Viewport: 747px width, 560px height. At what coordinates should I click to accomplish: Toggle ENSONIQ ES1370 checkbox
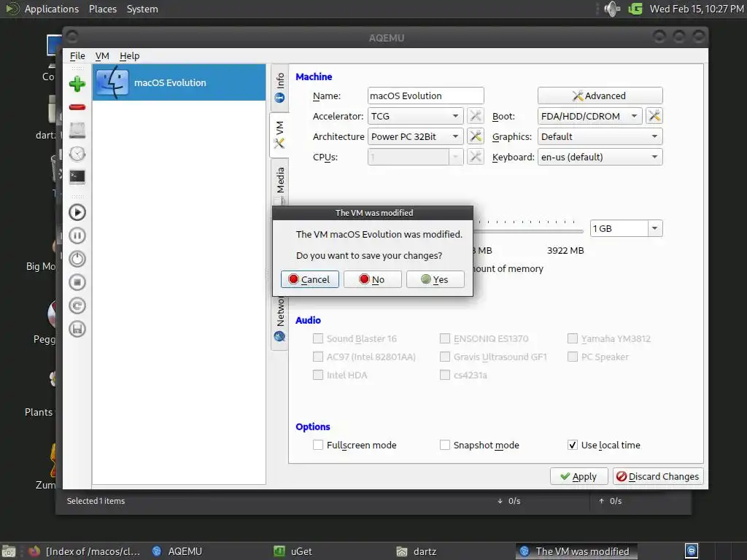coord(444,338)
